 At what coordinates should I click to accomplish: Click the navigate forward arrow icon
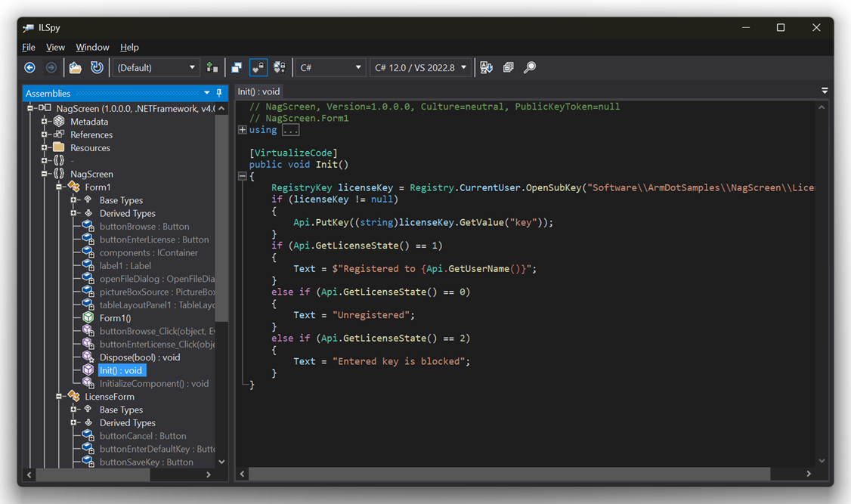51,67
